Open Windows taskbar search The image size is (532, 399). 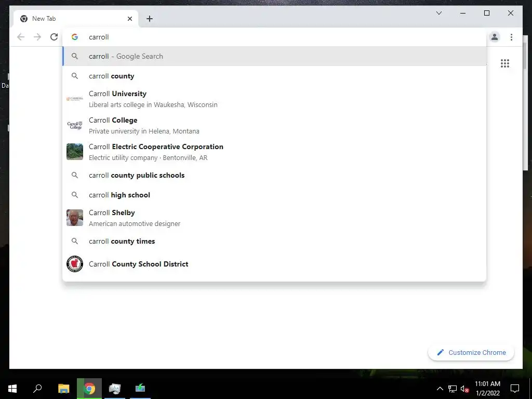click(x=37, y=389)
